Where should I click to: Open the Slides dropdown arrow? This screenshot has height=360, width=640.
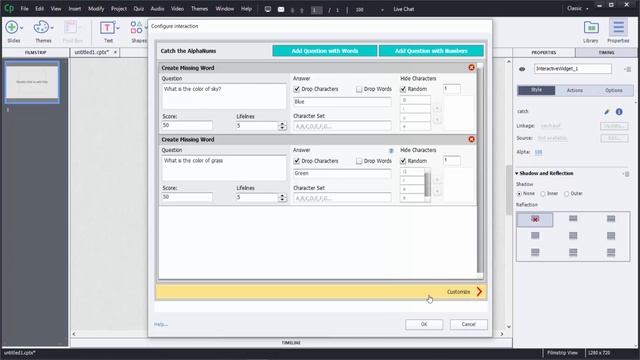[22, 28]
